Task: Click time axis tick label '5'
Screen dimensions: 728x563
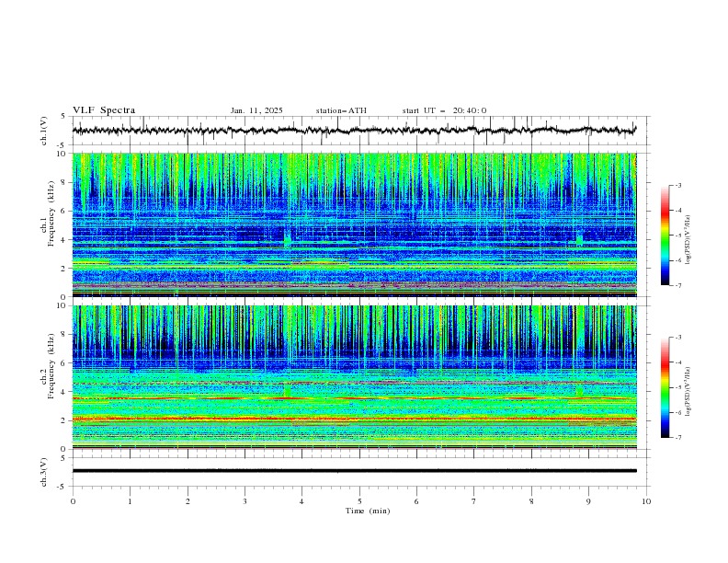Action: [x=359, y=501]
